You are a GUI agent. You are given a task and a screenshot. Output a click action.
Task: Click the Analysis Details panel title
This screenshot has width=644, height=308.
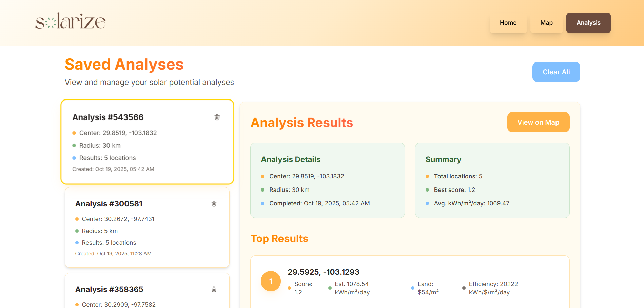pos(291,159)
